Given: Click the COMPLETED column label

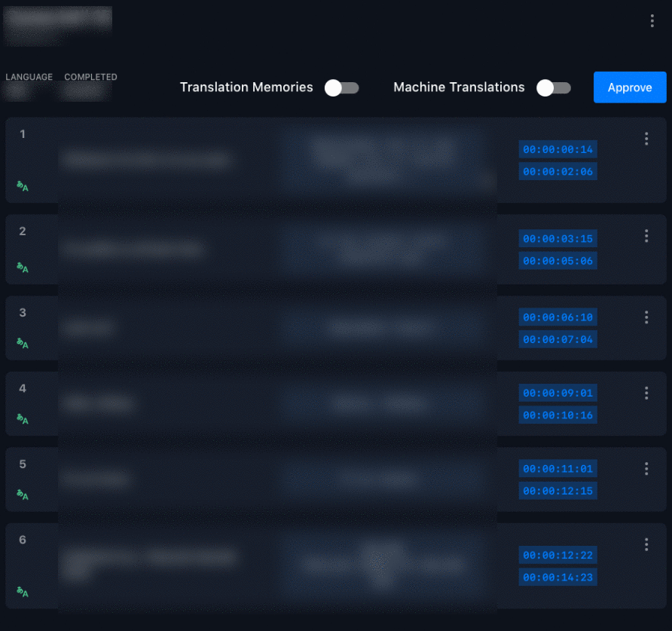Looking at the screenshot, I should [x=91, y=77].
